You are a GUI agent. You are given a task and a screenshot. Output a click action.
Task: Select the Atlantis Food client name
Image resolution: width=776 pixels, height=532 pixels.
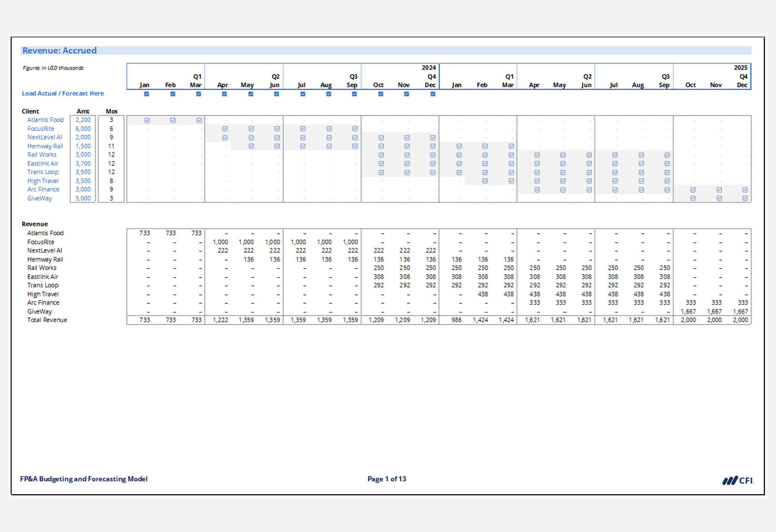(x=45, y=120)
